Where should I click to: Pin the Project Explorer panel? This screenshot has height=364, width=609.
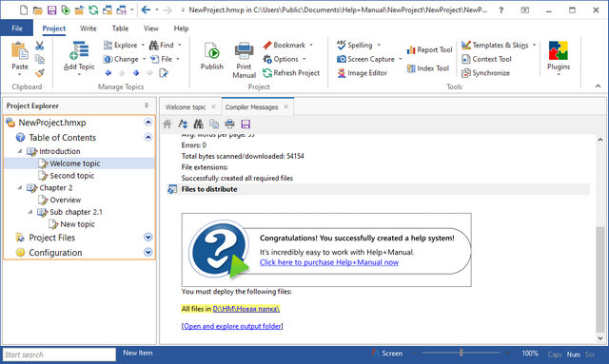coord(147,105)
